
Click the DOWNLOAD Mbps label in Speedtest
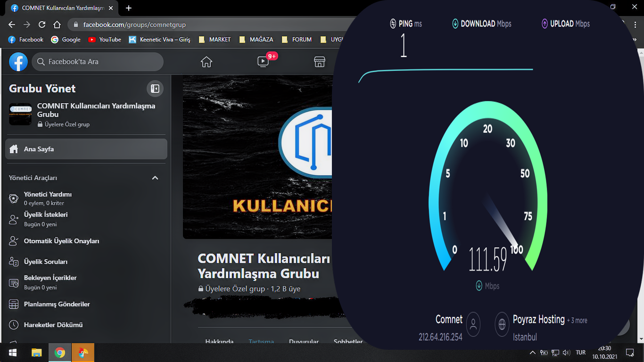pyautogui.click(x=481, y=24)
